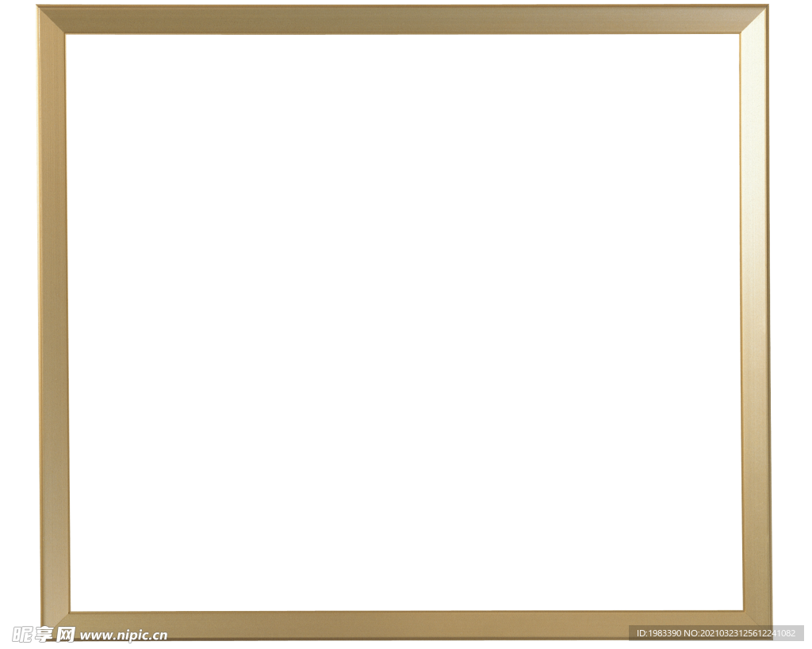Click the last character 网 in the logo
This screenshot has height=649, width=812.
point(65,634)
